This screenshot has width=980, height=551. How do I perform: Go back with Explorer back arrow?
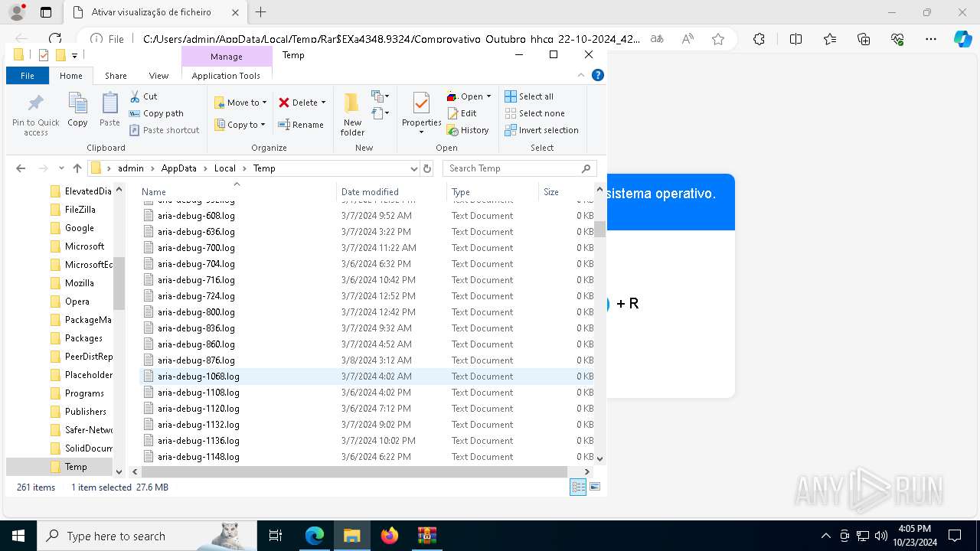[x=21, y=168]
